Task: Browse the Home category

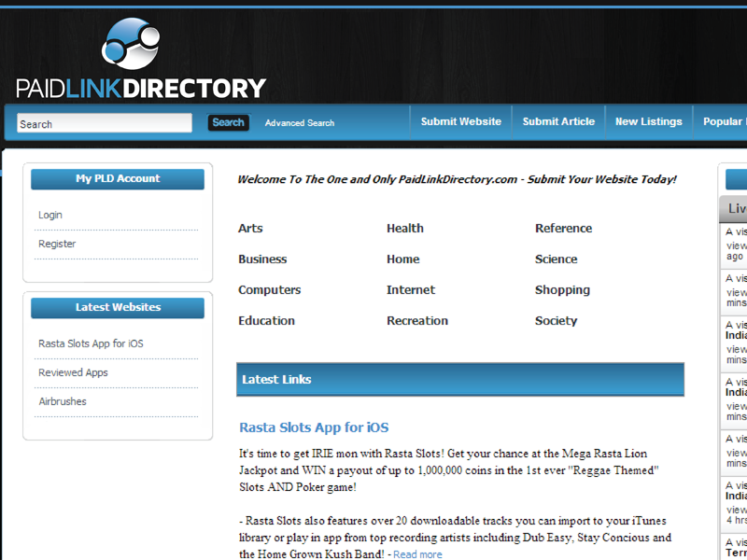Action: point(403,259)
